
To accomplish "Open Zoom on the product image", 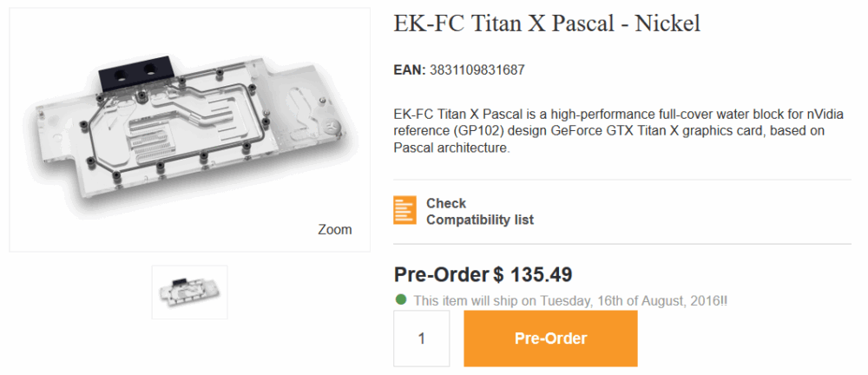I will (x=334, y=229).
